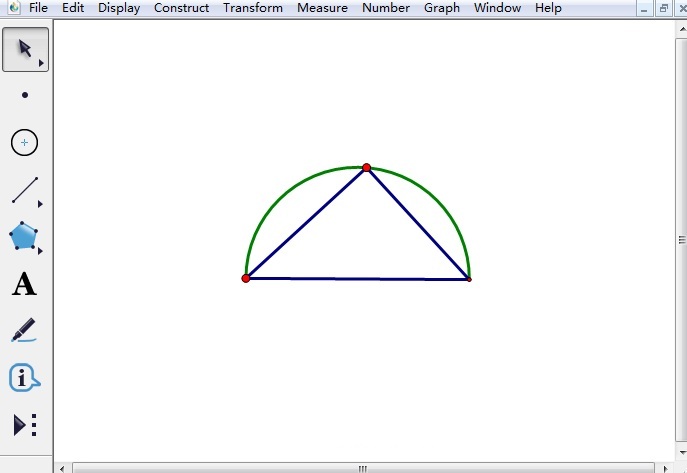Minimize the document window
This screenshot has height=473, width=687.
644,9
